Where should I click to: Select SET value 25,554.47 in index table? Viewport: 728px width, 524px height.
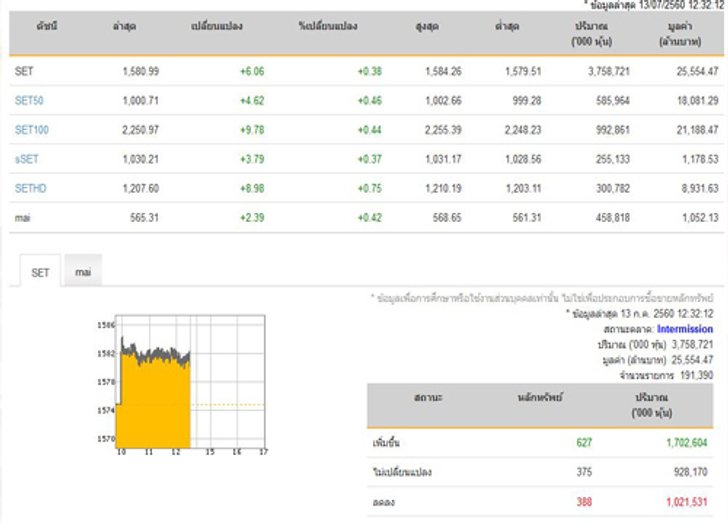pyautogui.click(x=697, y=71)
